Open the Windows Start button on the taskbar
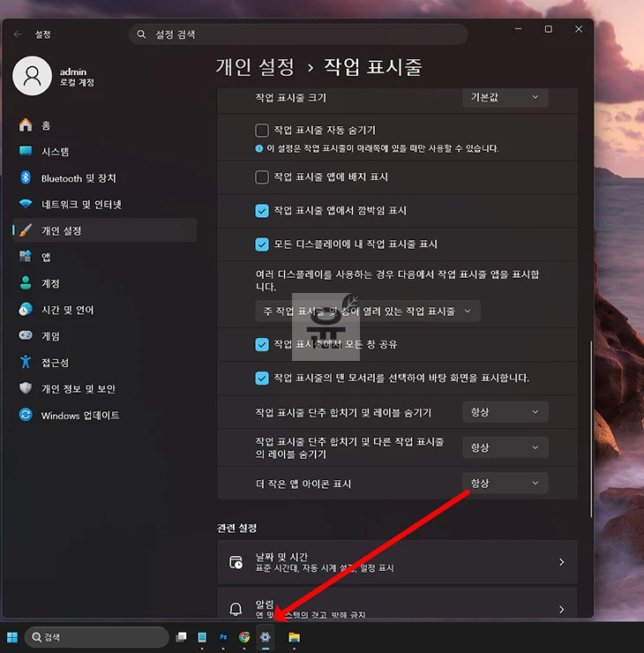Image resolution: width=644 pixels, height=653 pixels. [x=12, y=637]
